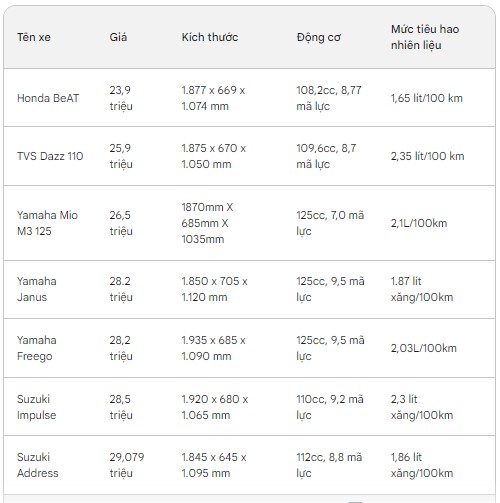Click the 1,65 lít/100 km fuel cell
Screen dimensions: 500x503
click(x=427, y=98)
